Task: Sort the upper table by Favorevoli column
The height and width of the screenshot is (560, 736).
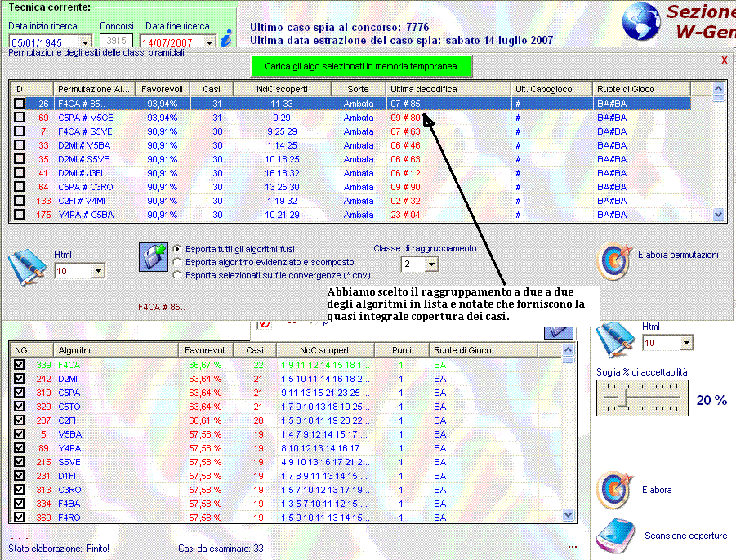Action: 163,89
